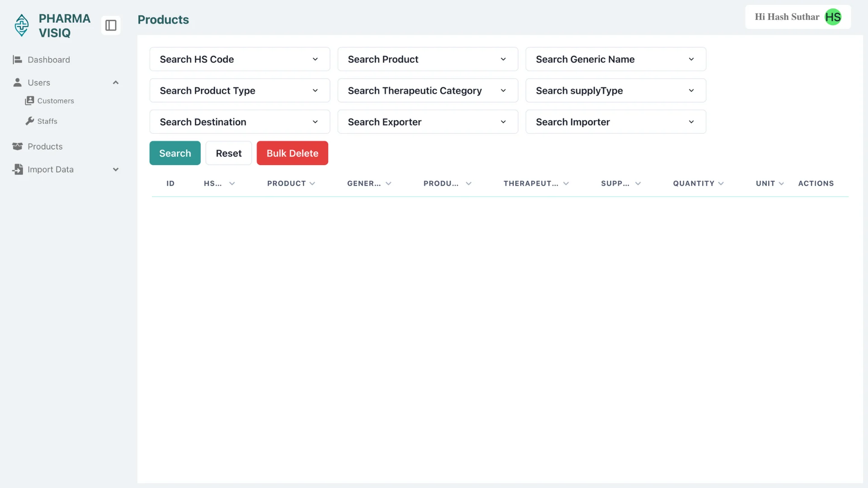This screenshot has width=868, height=488.
Task: Expand the Import Data submenu chevron
Action: click(x=116, y=169)
